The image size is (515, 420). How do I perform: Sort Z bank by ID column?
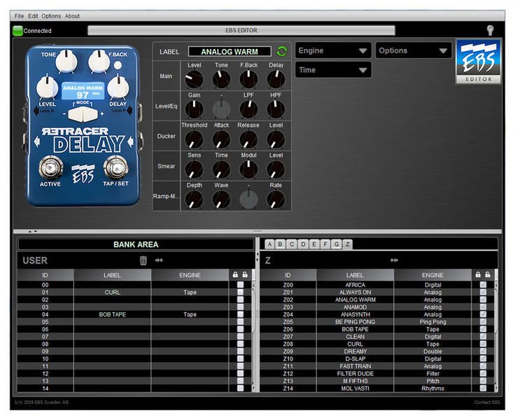288,275
